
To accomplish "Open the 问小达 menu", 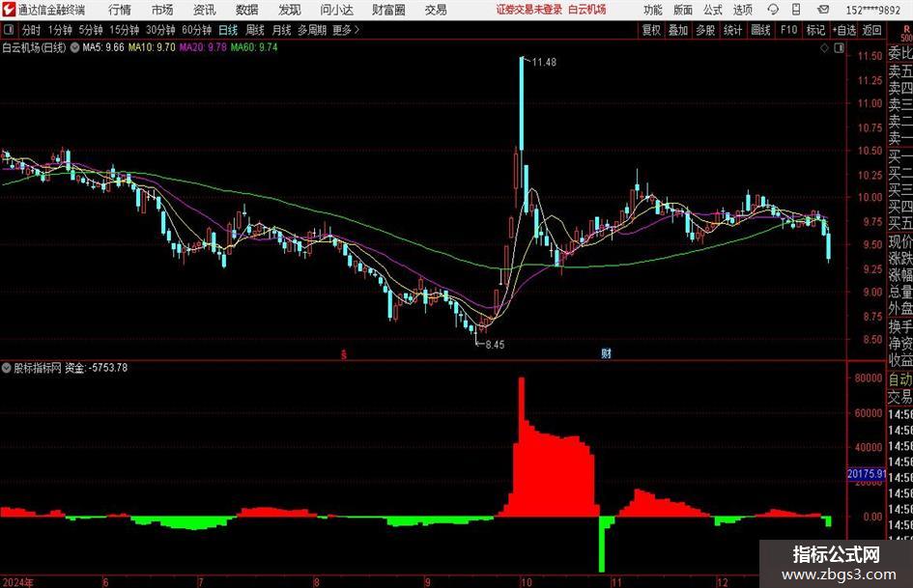I will click(x=336, y=10).
